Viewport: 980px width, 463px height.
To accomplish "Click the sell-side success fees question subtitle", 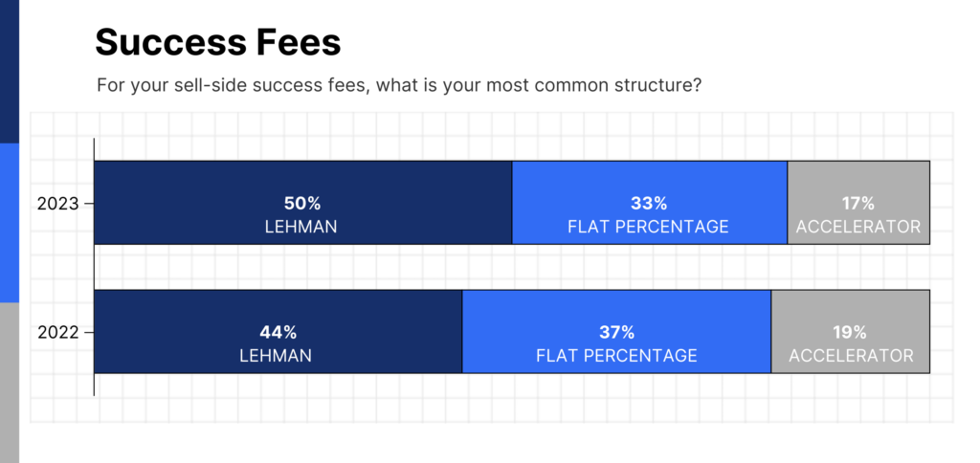I will 399,85.
